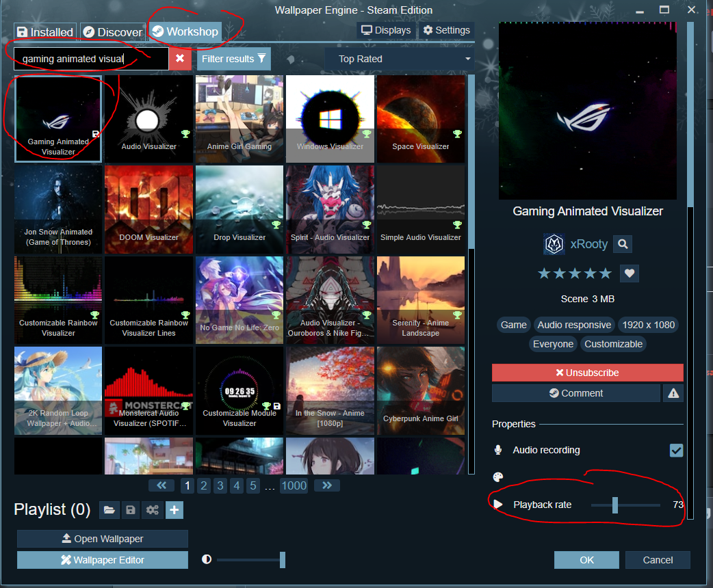Open the Settings menu
This screenshot has height=588, width=713.
point(447,31)
